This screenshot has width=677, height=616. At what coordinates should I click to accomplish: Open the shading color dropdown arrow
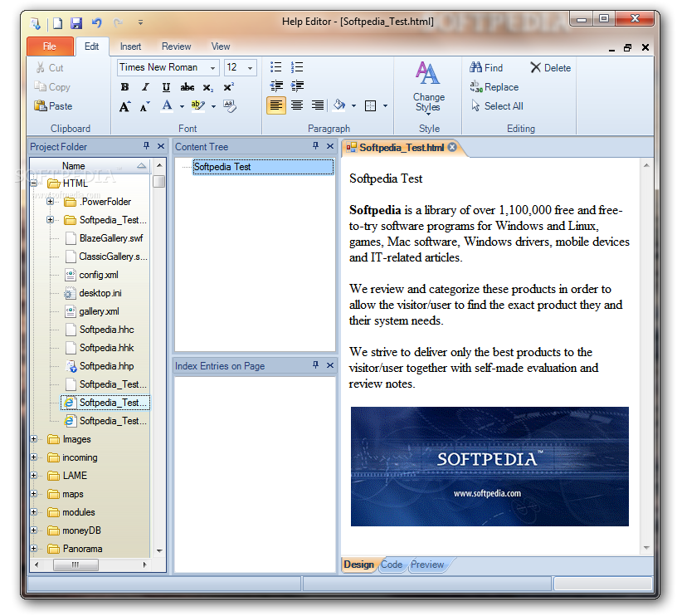click(x=353, y=105)
